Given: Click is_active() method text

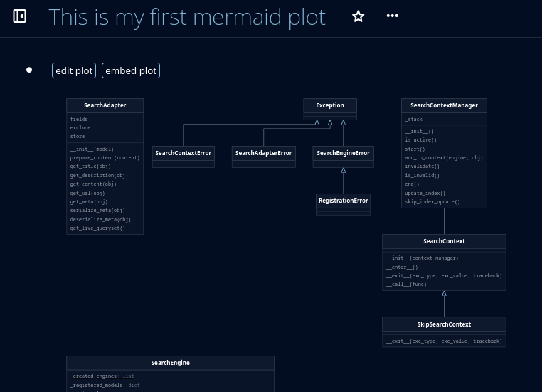Looking at the screenshot, I should [420, 140].
